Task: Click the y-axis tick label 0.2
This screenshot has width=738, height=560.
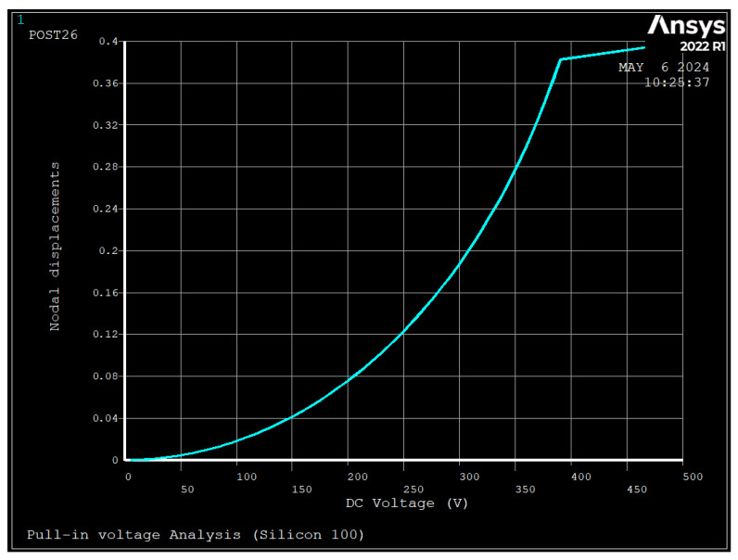Action: coord(108,251)
